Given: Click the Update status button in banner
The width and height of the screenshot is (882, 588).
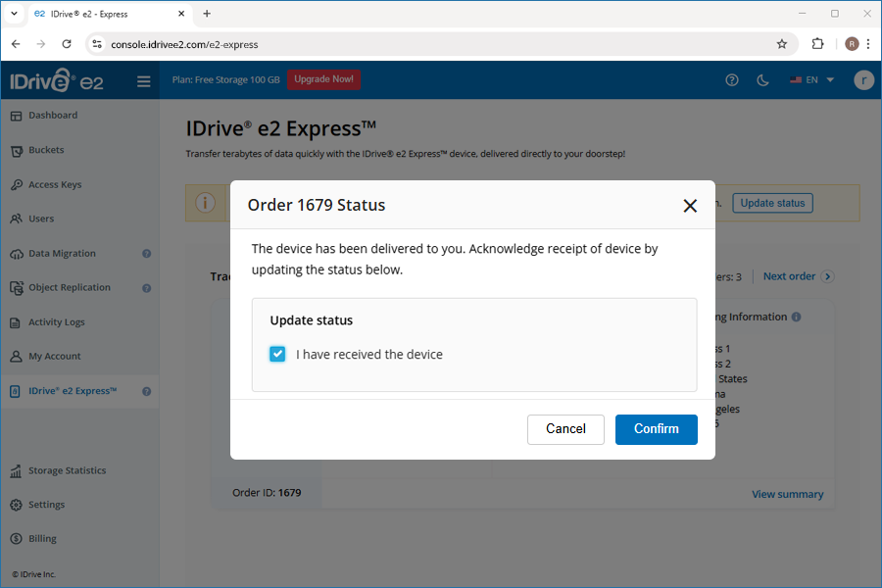Looking at the screenshot, I should pos(772,203).
